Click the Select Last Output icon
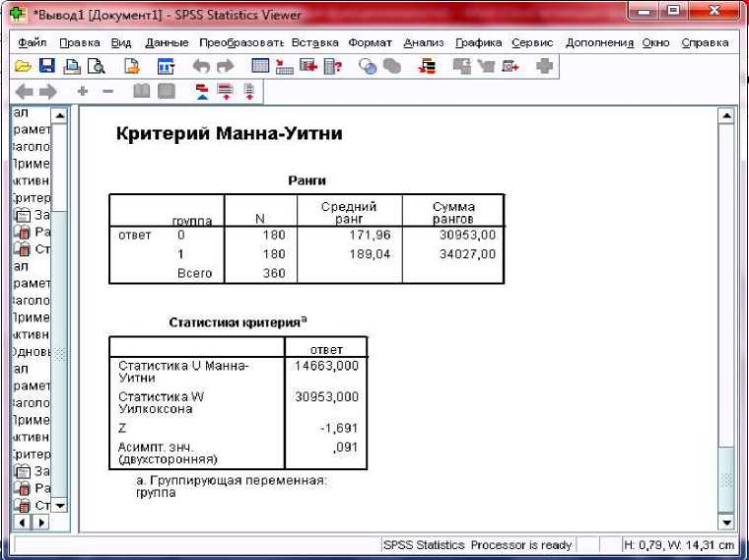The height and width of the screenshot is (560, 749). [427, 66]
